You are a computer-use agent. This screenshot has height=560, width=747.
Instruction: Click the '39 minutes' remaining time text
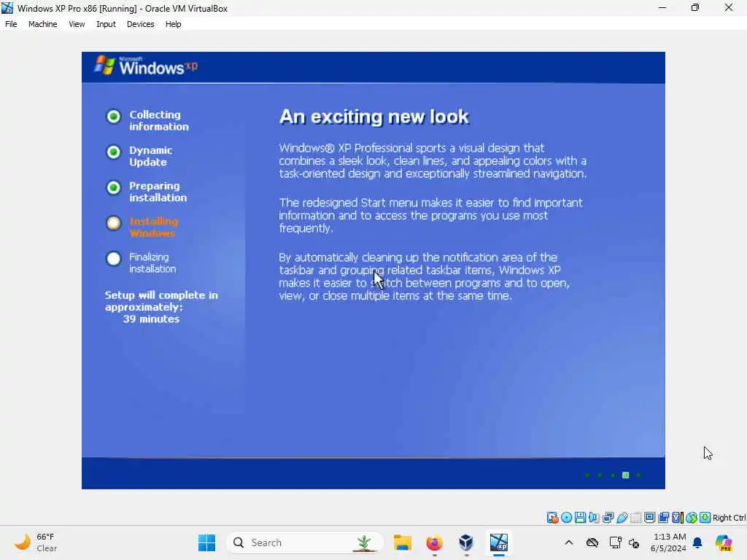click(x=151, y=319)
